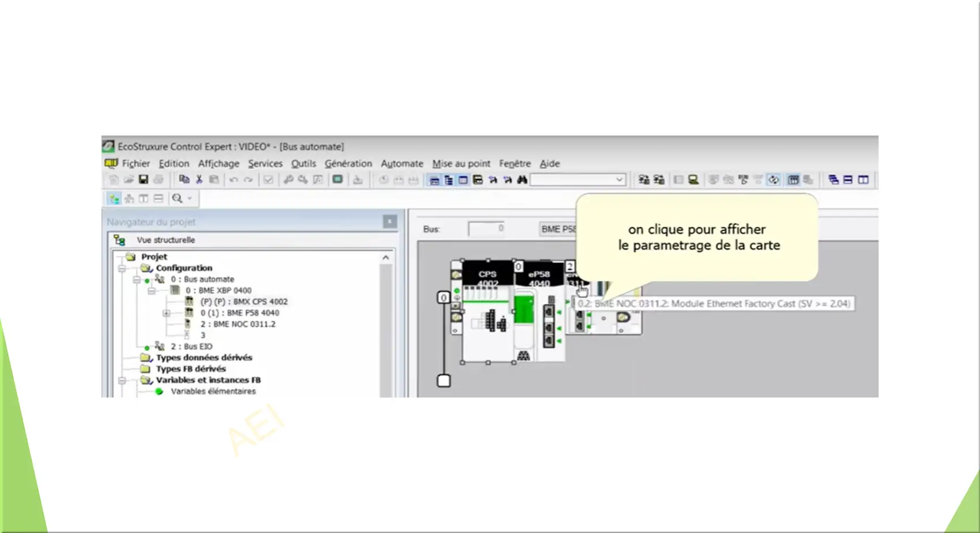Open the Services menu
The image size is (980, 533).
(265, 164)
